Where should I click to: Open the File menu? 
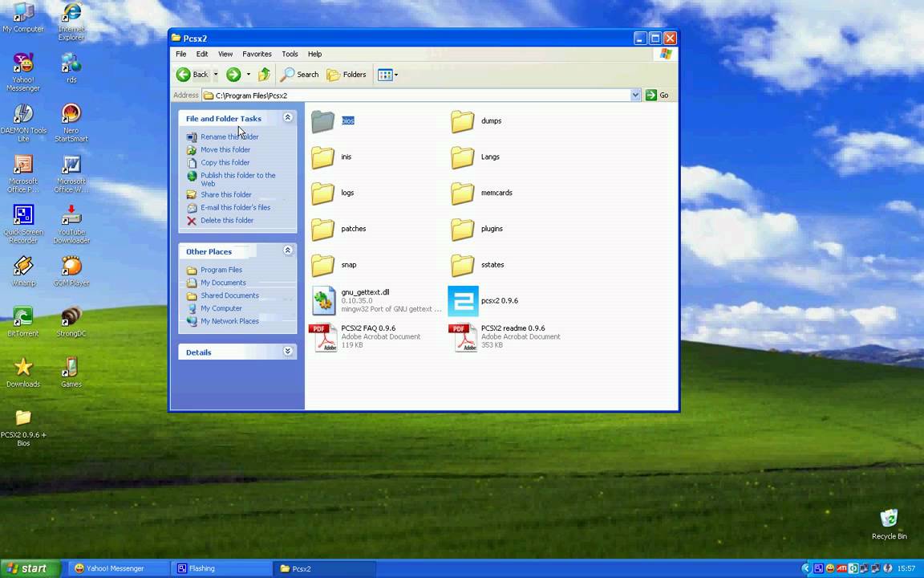click(x=181, y=54)
